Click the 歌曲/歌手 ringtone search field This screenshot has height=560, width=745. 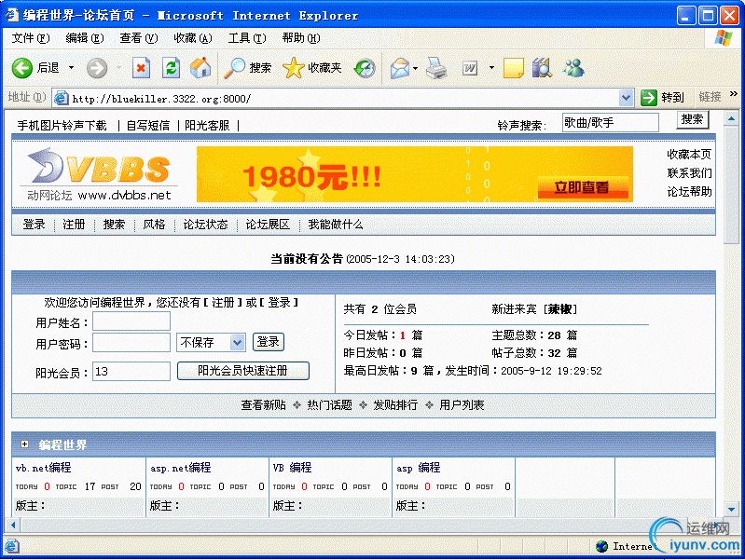(611, 123)
